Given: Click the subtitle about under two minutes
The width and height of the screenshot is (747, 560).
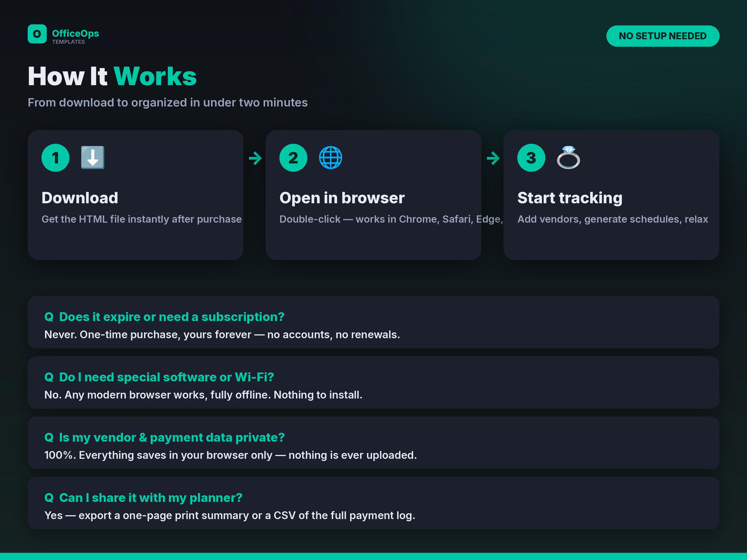Looking at the screenshot, I should [167, 102].
